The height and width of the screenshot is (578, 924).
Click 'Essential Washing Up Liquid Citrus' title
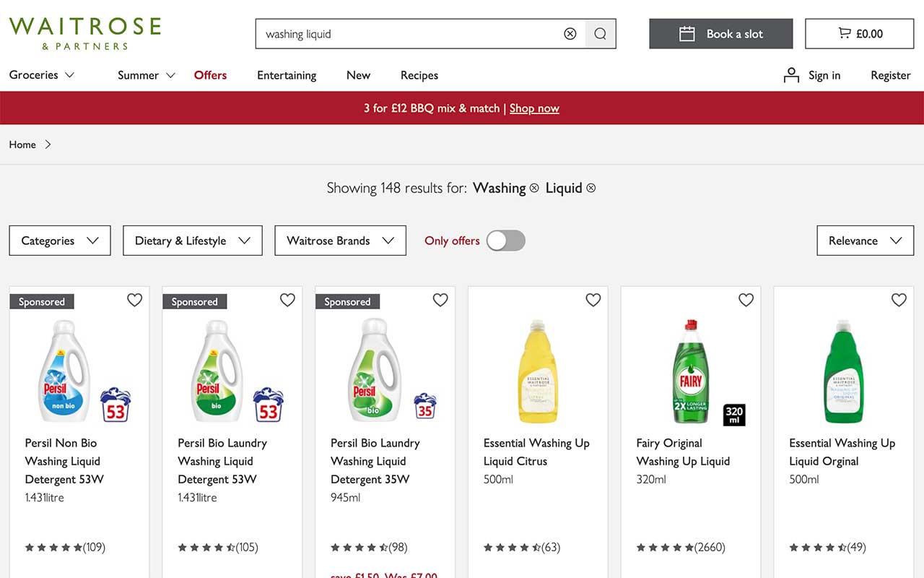click(x=536, y=452)
